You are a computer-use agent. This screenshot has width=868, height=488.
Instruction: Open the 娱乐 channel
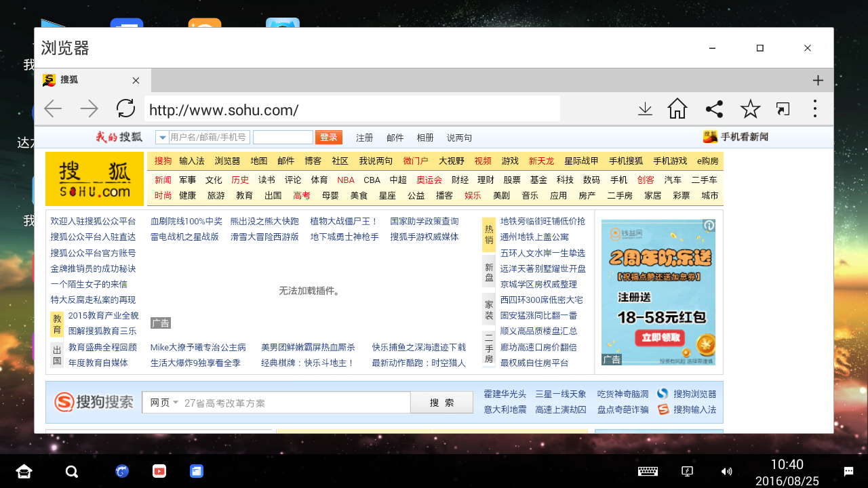point(473,195)
